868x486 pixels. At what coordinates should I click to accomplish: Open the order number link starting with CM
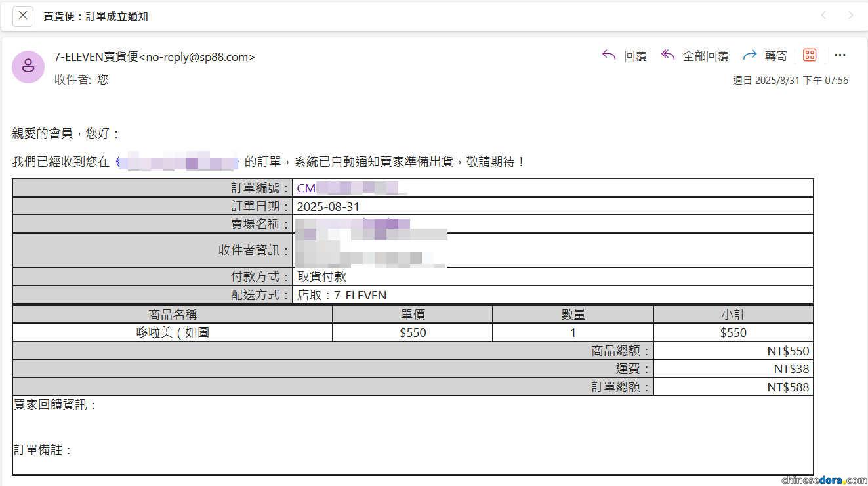tap(306, 188)
